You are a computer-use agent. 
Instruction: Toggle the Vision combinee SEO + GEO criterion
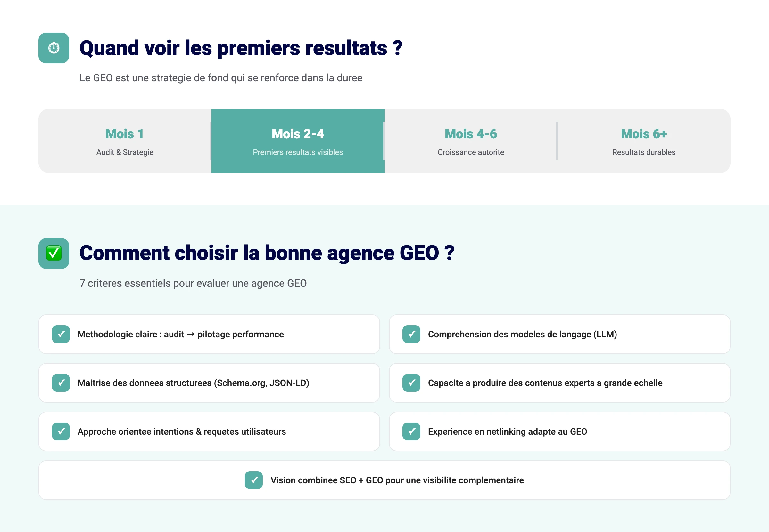(384, 480)
